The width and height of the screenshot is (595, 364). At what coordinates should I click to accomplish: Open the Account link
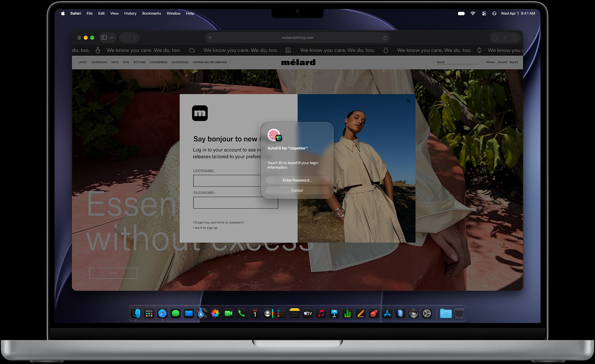pyautogui.click(x=502, y=62)
